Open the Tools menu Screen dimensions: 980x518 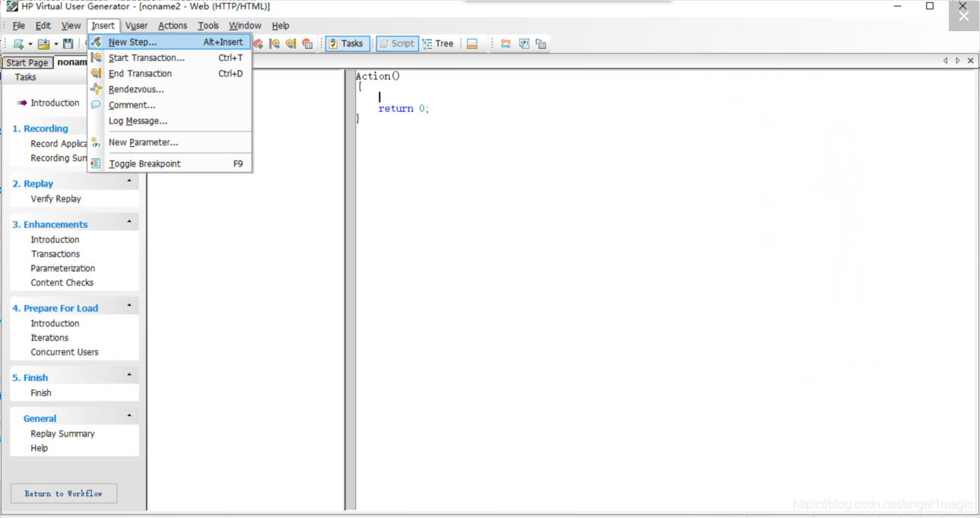(208, 26)
